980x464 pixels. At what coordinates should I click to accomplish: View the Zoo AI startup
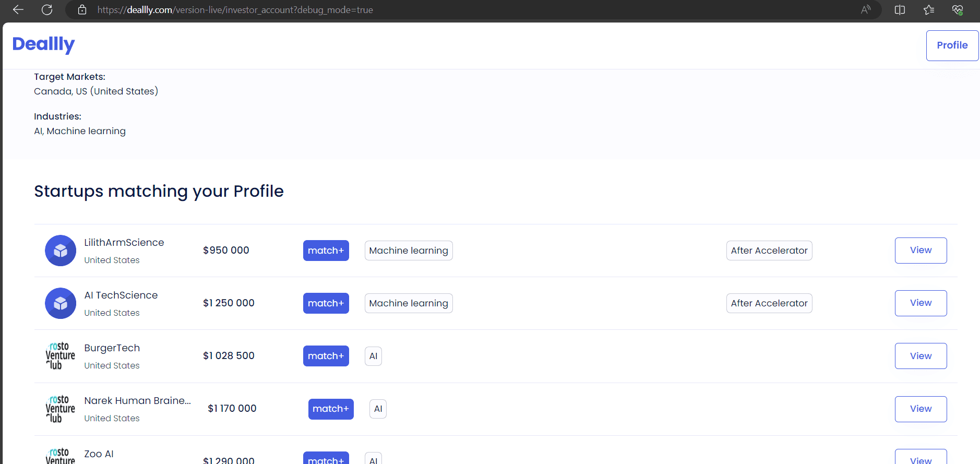[x=921, y=457]
